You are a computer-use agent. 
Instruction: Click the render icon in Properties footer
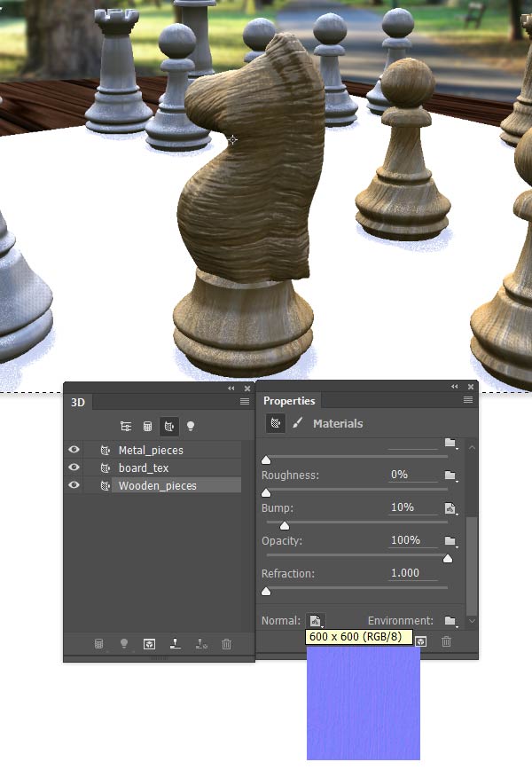coord(421,641)
